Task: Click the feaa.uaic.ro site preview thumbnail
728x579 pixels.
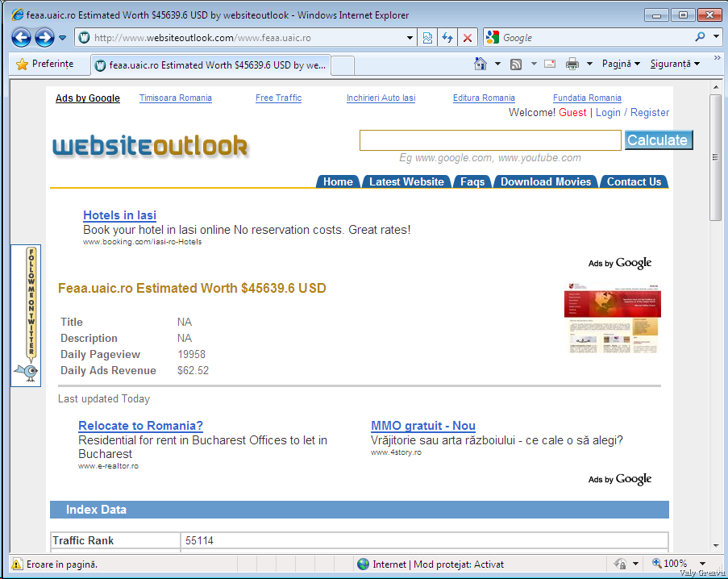Action: [613, 319]
